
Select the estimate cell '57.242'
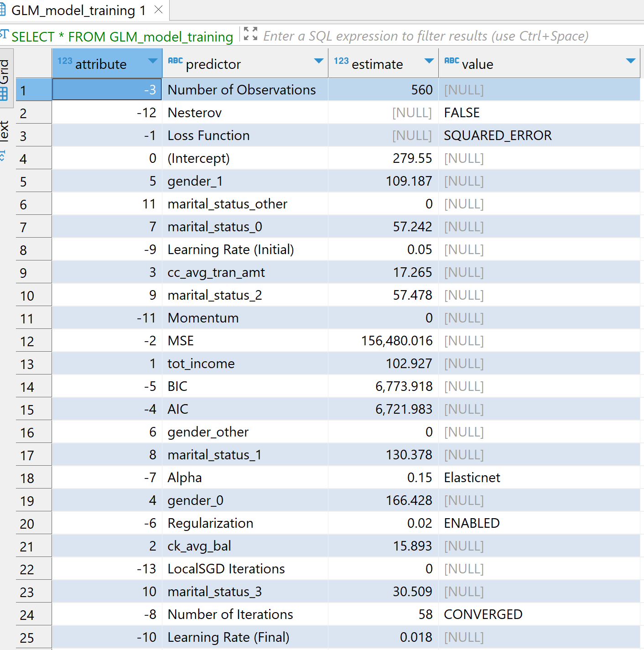[x=384, y=227]
